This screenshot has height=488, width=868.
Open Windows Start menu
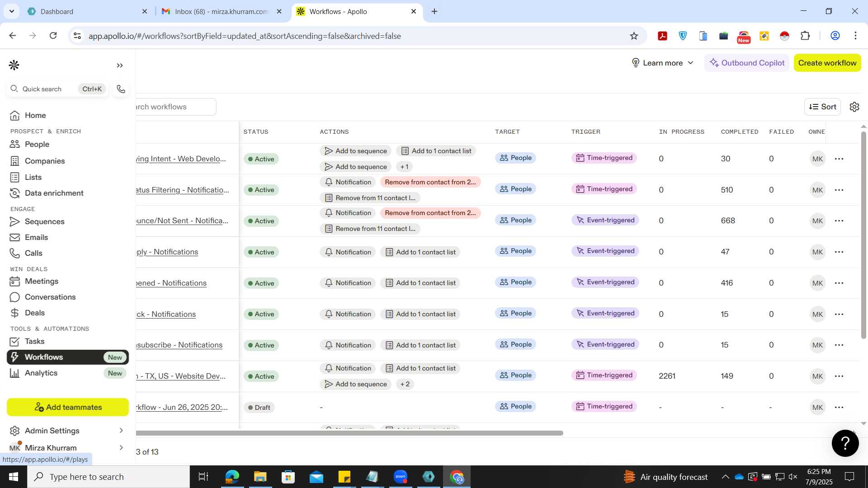(14, 477)
